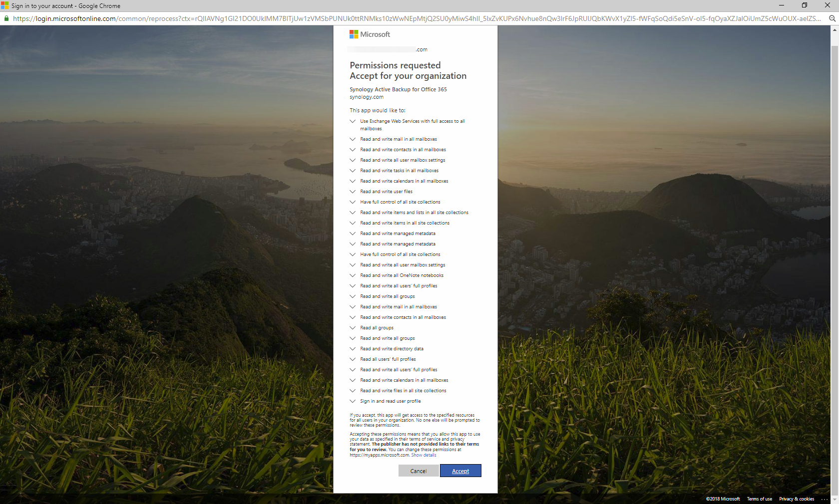Screen dimensions: 839x504
Task: Expand Read and write user files chevron
Action: pyautogui.click(x=353, y=192)
